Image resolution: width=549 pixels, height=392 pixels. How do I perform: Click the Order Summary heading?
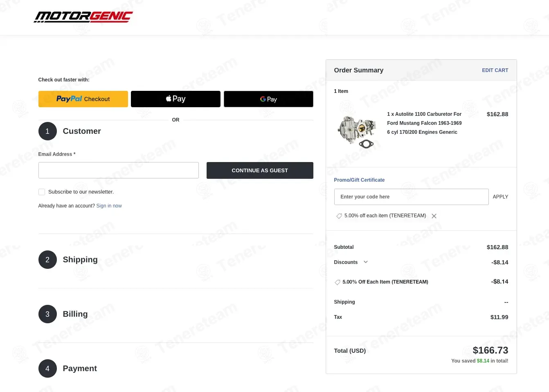(359, 70)
